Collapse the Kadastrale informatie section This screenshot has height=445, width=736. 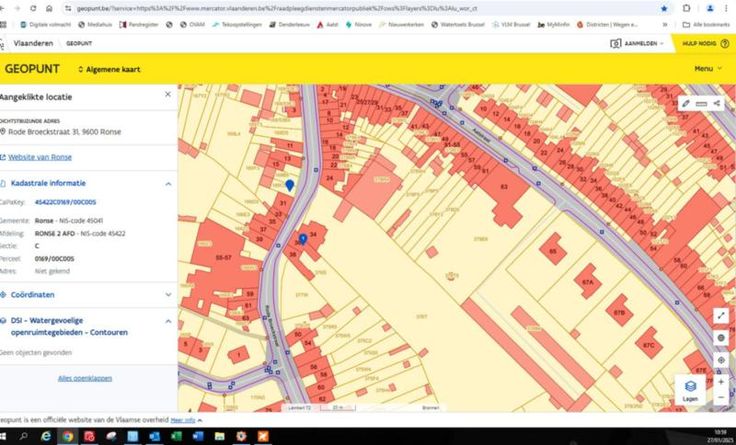(167, 184)
